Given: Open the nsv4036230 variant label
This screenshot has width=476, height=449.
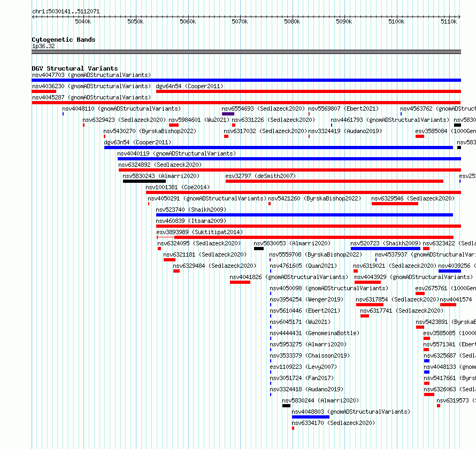Looking at the screenshot, I should pyautogui.click(x=91, y=86).
